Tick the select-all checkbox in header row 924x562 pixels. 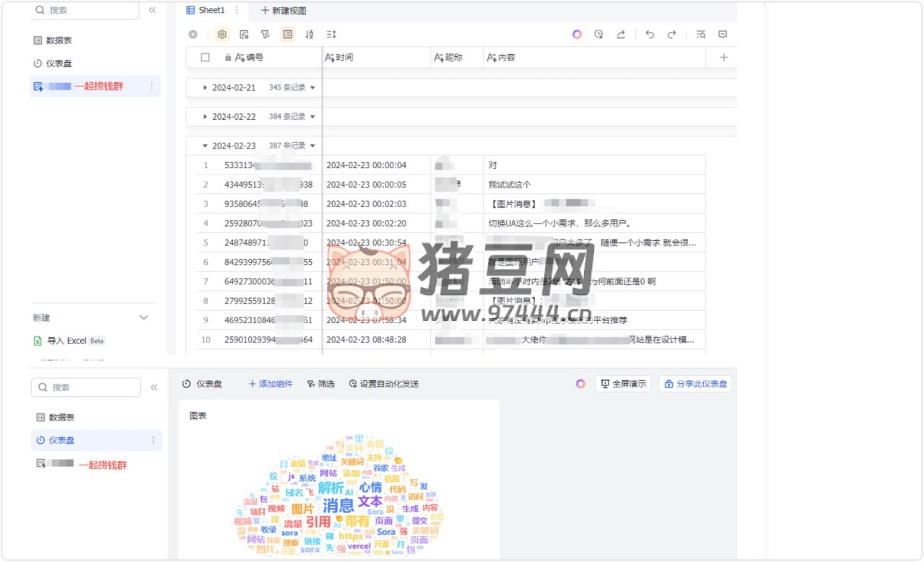tap(205, 58)
